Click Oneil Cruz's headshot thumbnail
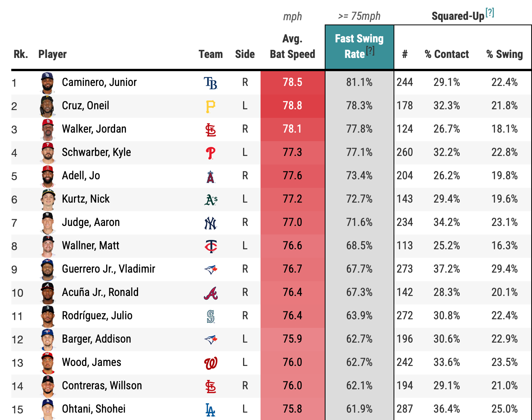This screenshot has height=420, width=532. [x=47, y=106]
